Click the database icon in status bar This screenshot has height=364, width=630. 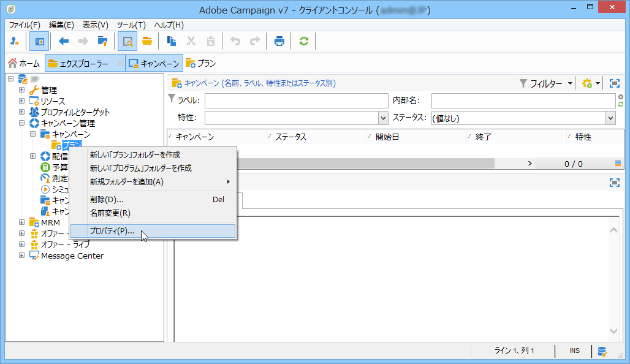602,352
